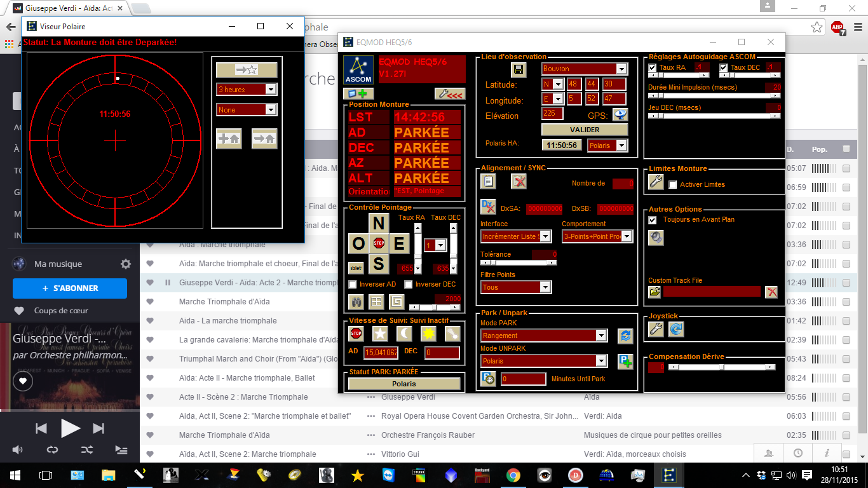Click the speaker icon in Autres Options
This screenshot has height=488, width=868.
[656, 237]
